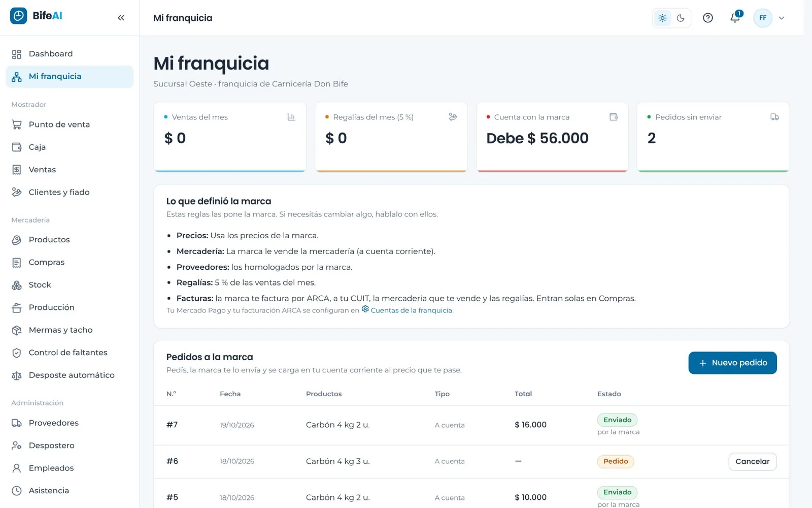812x508 pixels.
Task: Click chart icon on Ventas del mes card
Action: [291, 117]
